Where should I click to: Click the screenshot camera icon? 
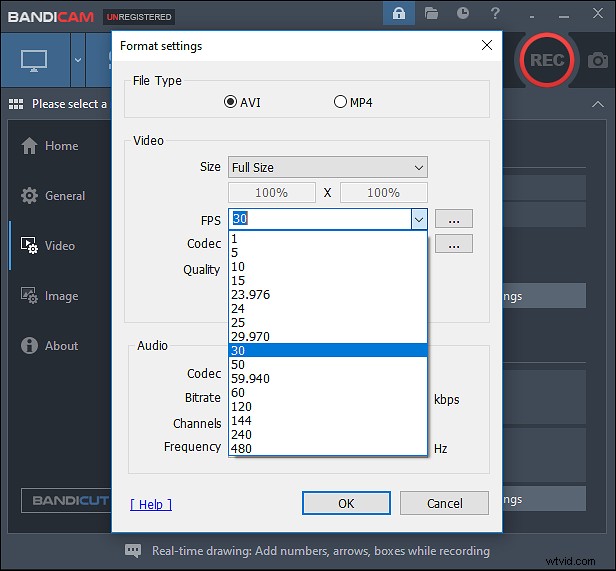pos(598,60)
